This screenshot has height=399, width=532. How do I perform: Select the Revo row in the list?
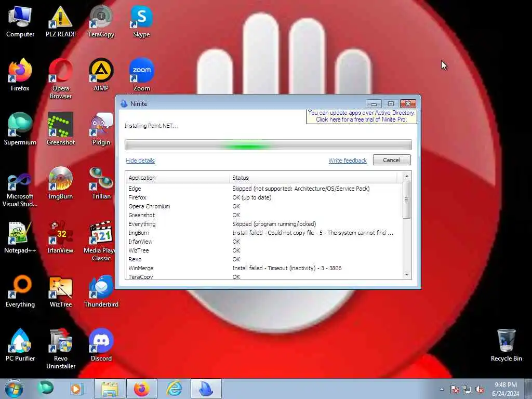pyautogui.click(x=263, y=259)
